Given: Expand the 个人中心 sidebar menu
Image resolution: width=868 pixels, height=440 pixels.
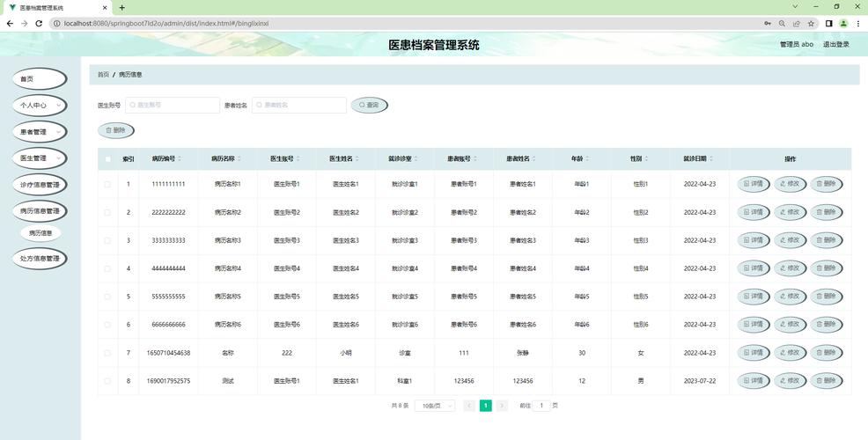Looking at the screenshot, I should point(40,105).
